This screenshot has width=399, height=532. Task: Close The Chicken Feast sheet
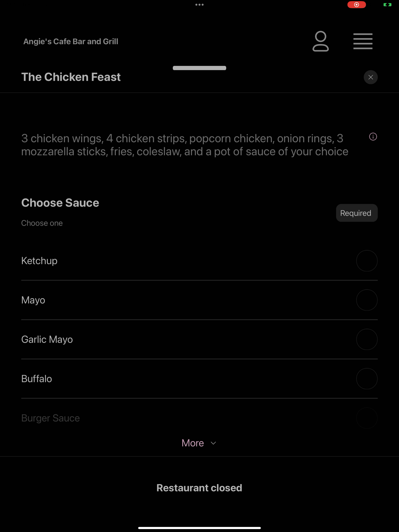371,77
